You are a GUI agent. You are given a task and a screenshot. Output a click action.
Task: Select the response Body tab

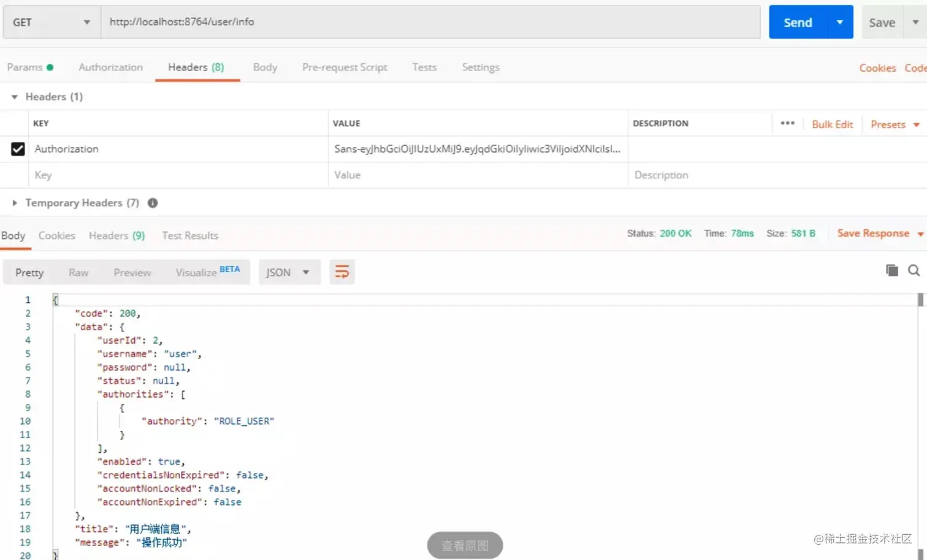click(x=13, y=236)
